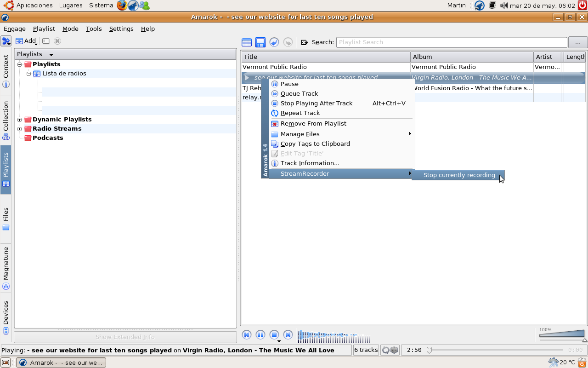Viewport: 588px width, 368px height.
Task: Click the '...' search options button
Action: [x=578, y=42]
